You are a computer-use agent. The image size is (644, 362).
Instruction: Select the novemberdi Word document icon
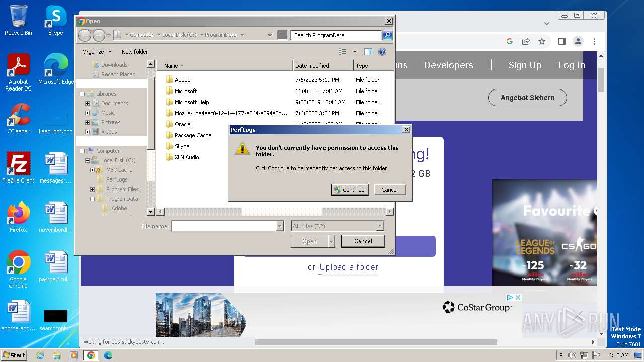56,217
